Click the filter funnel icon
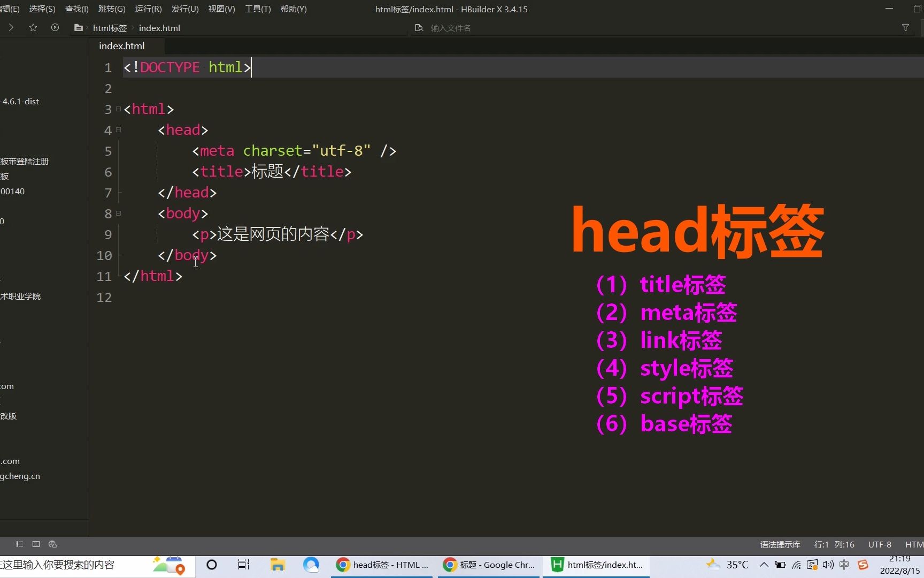Screen dimensions: 924x578 pyautogui.click(x=905, y=28)
